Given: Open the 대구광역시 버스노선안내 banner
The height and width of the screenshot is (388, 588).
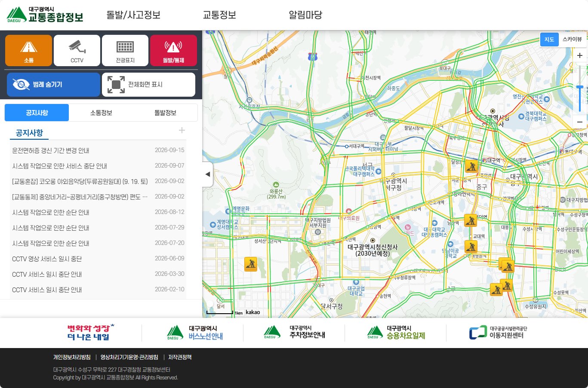Looking at the screenshot, I should pos(195,333).
